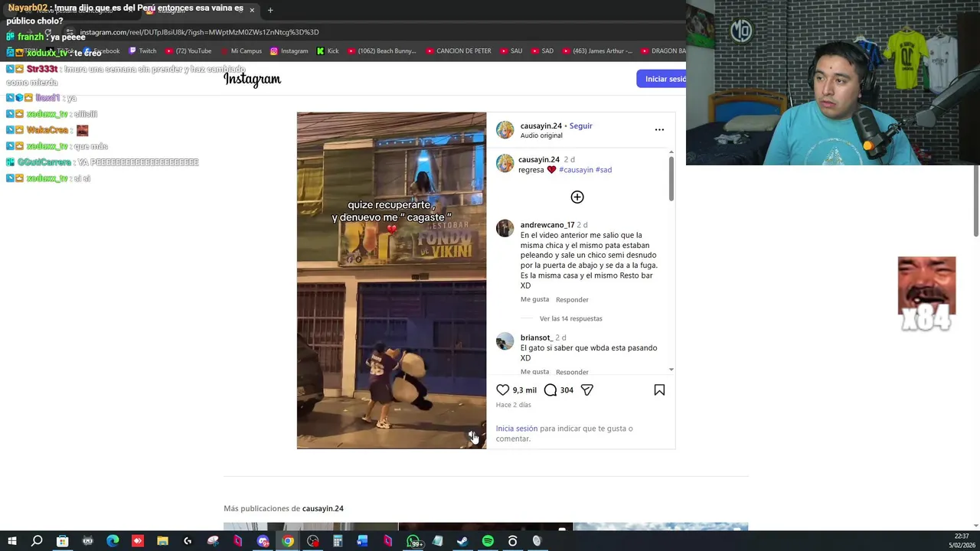Open andrewcano_17 profile picture
The width and height of the screenshot is (980, 551).
click(x=505, y=229)
